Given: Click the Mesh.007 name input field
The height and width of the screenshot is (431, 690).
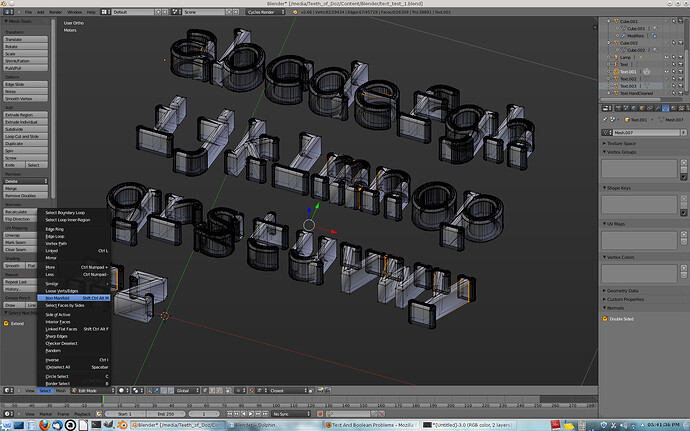Looking at the screenshot, I should click(647, 132).
